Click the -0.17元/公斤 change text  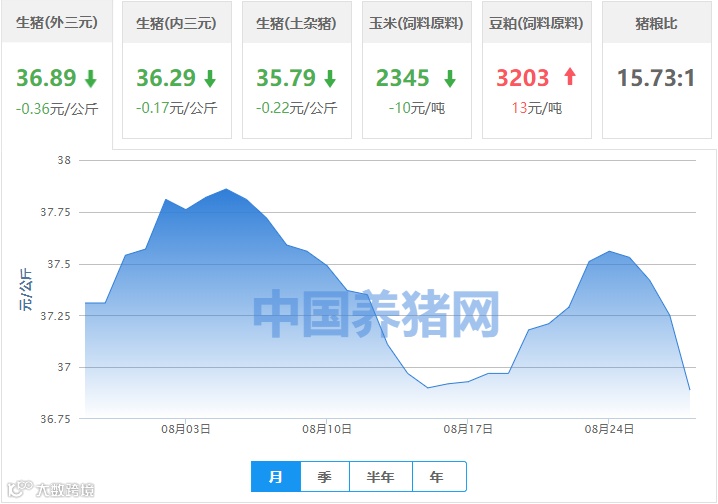(177, 108)
